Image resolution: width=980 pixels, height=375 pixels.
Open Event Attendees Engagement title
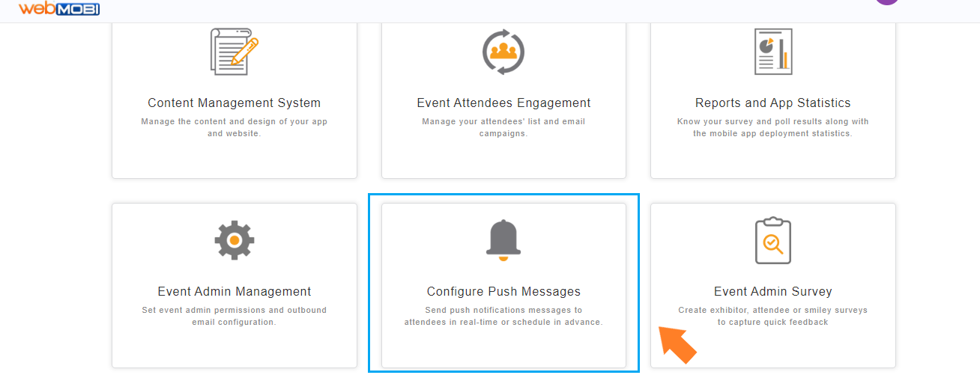pyautogui.click(x=503, y=103)
